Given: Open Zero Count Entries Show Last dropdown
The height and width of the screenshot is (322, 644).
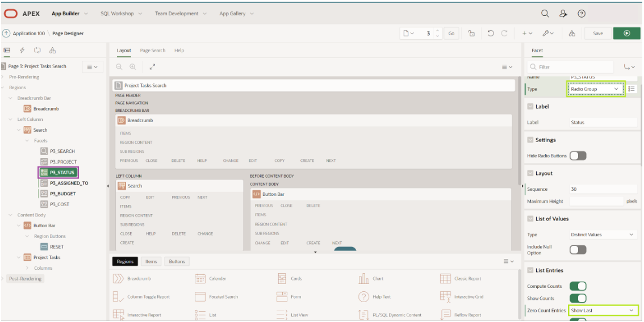Looking at the screenshot, I should pos(603,311).
